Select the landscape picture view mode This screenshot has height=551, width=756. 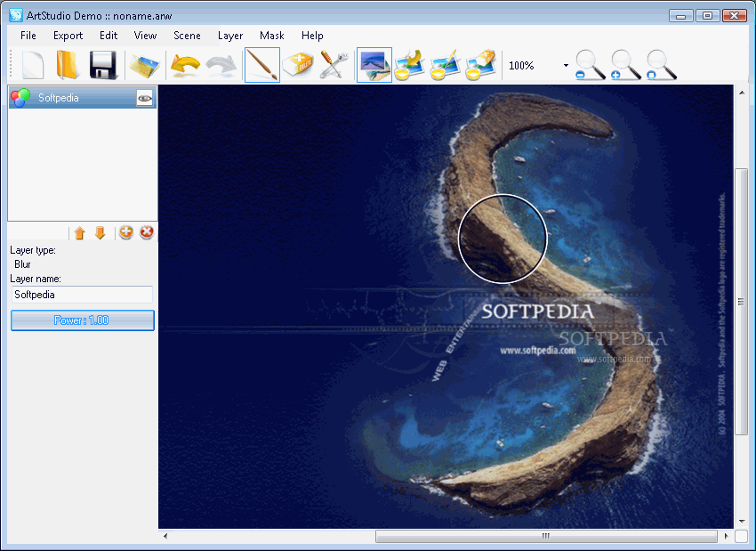click(x=374, y=65)
